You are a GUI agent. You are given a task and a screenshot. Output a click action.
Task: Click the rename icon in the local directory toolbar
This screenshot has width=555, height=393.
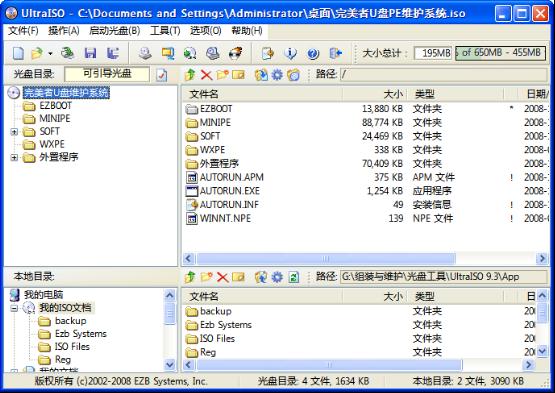pyautogui.click(x=239, y=277)
